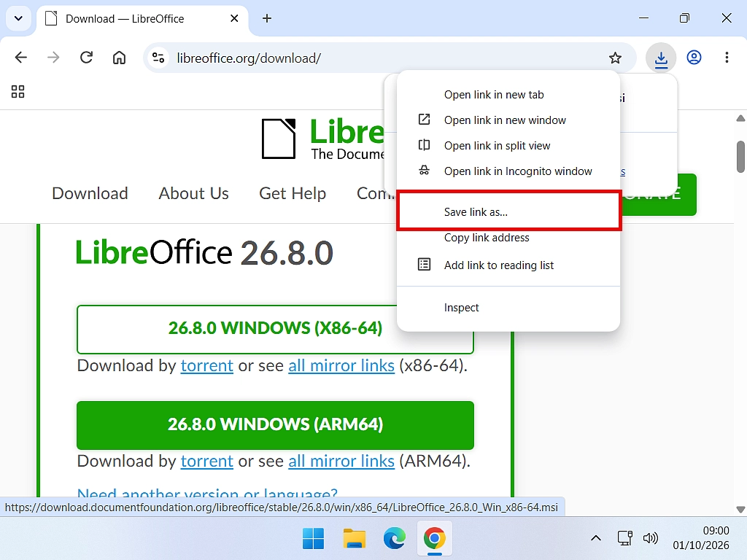This screenshot has width=747, height=560.
Task: Click the 26.8.0 WINDOWS (ARM64) button
Action: tap(275, 425)
